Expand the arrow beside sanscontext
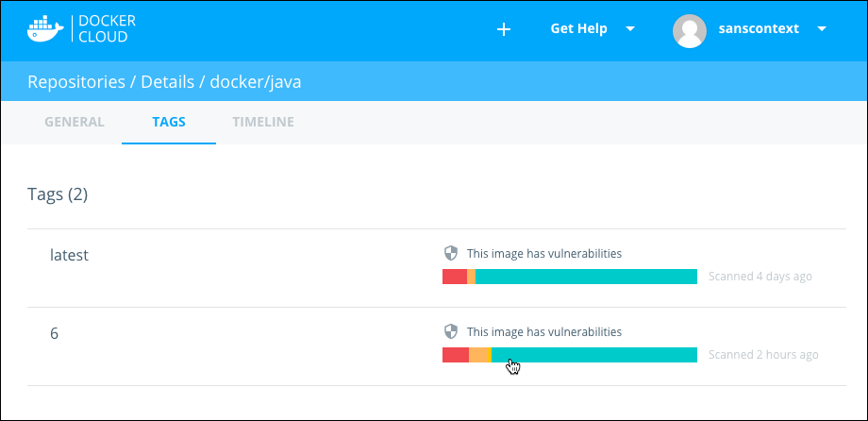 point(822,29)
